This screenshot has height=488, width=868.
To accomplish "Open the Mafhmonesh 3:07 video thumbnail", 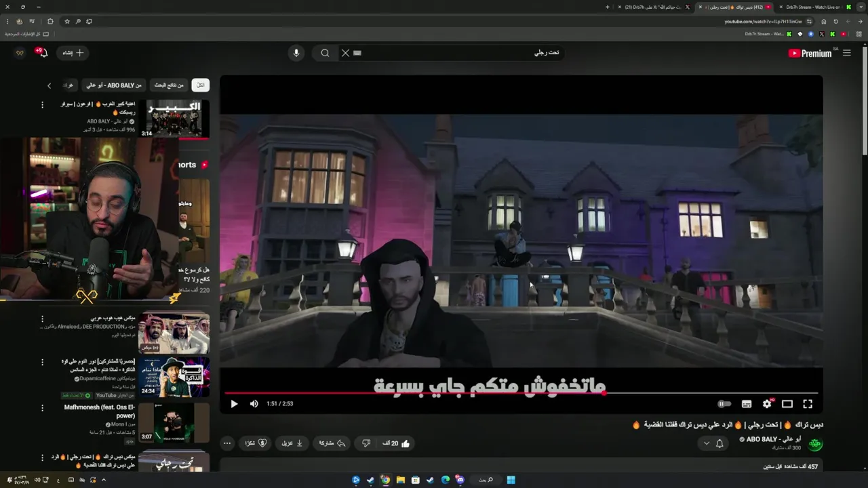I will tap(174, 422).
